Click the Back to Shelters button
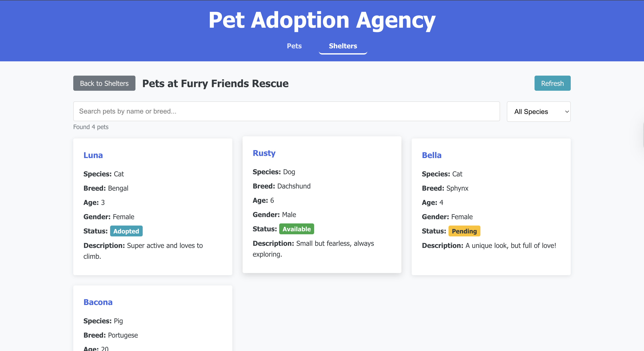The image size is (644, 351). [x=104, y=83]
